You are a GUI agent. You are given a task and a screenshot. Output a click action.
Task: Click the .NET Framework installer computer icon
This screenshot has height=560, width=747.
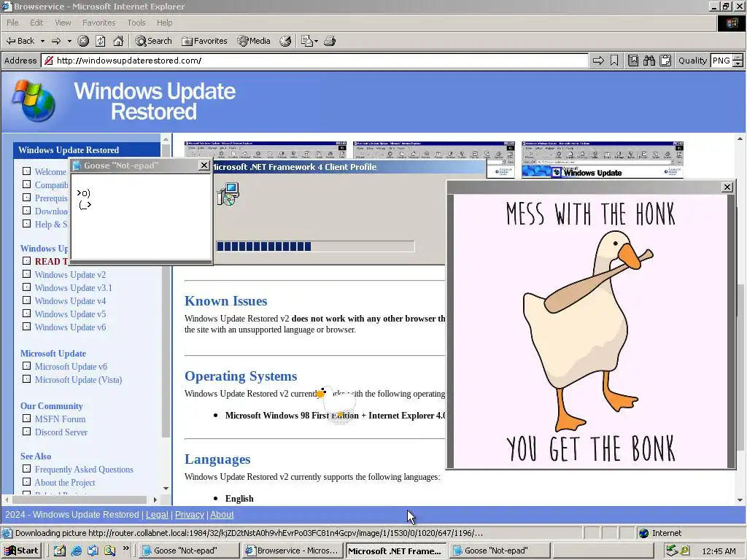(x=228, y=194)
